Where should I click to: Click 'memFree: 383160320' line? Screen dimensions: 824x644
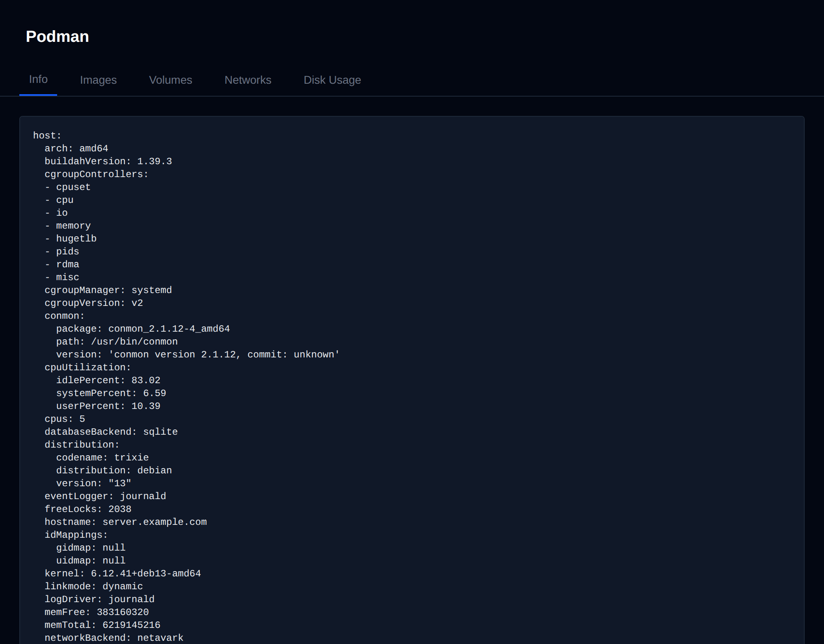97,612
